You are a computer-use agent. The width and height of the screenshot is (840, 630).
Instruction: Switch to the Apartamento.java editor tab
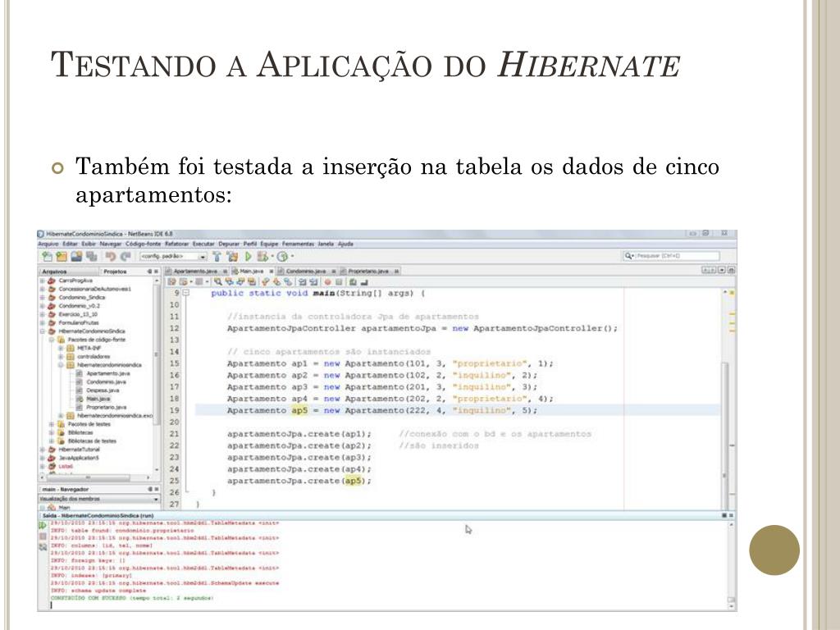coord(195,271)
